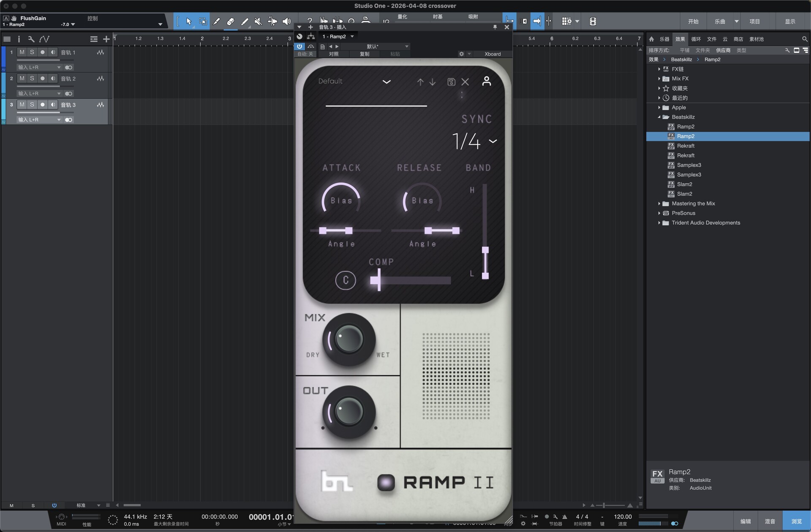The height and width of the screenshot is (532, 811).
Task: Record-arm track 音轨 2
Action: pyautogui.click(x=43, y=79)
